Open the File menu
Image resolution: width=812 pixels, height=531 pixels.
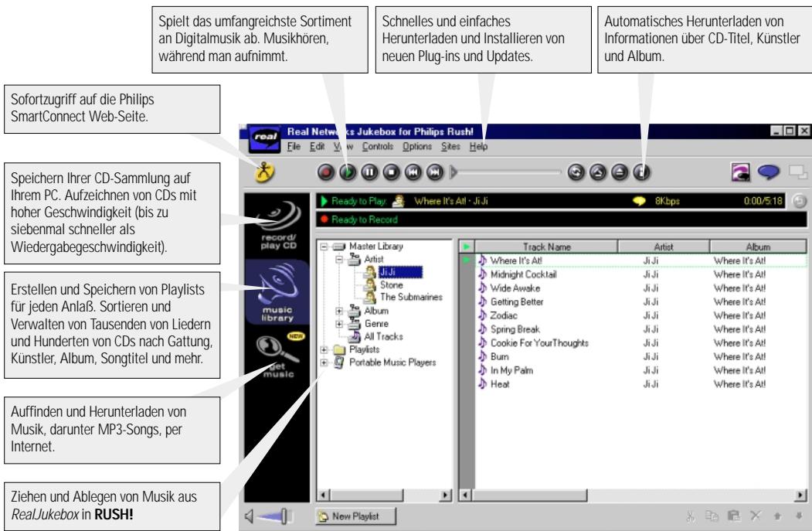[294, 147]
